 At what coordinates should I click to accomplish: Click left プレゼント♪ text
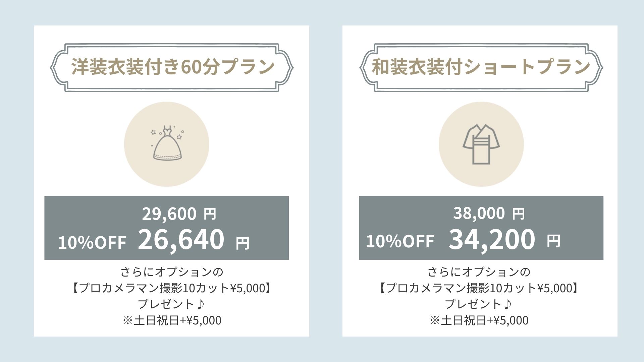pos(171,304)
